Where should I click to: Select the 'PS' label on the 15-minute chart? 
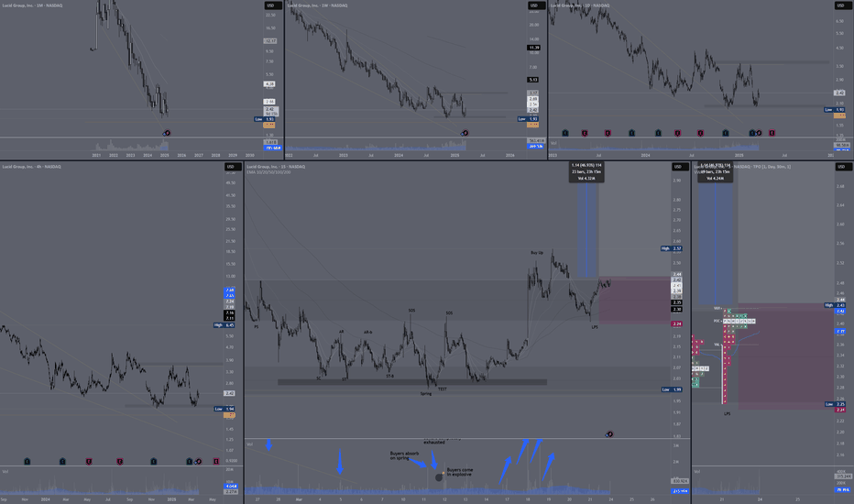click(256, 327)
